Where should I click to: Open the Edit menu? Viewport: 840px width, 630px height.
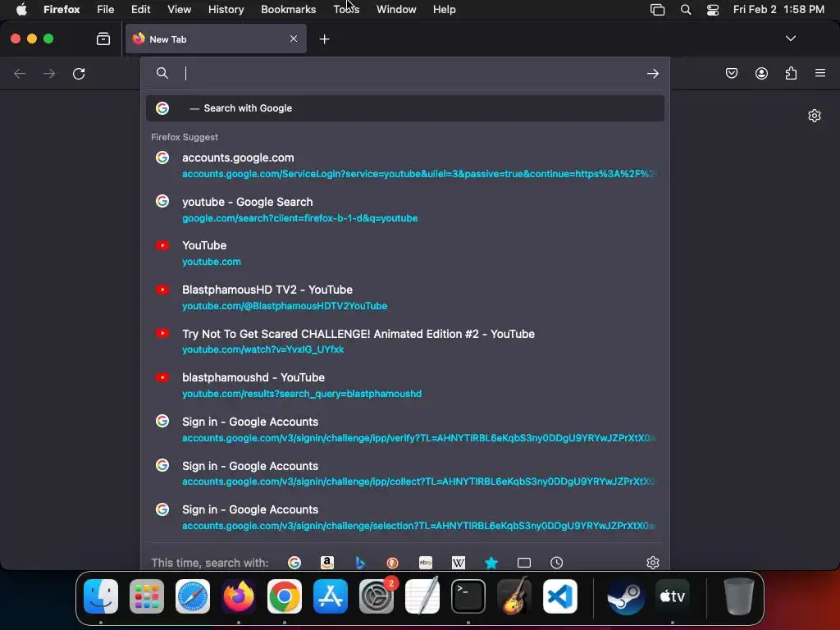[140, 9]
